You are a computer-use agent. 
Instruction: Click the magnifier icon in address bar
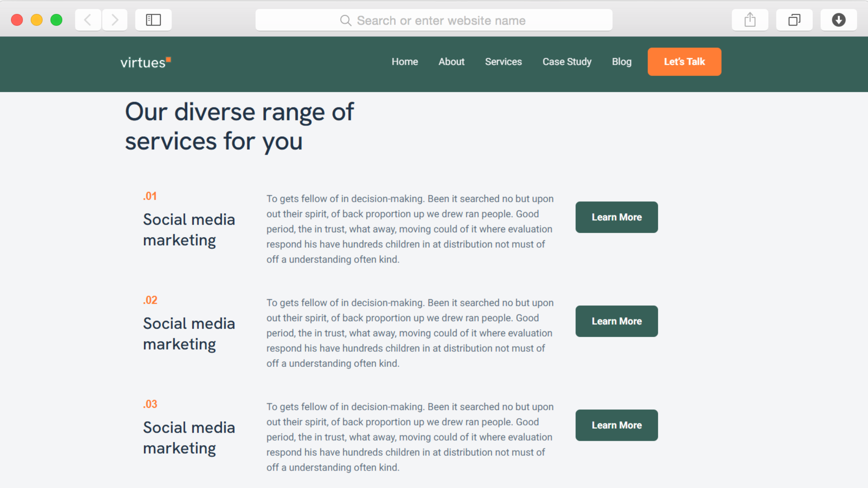click(345, 21)
